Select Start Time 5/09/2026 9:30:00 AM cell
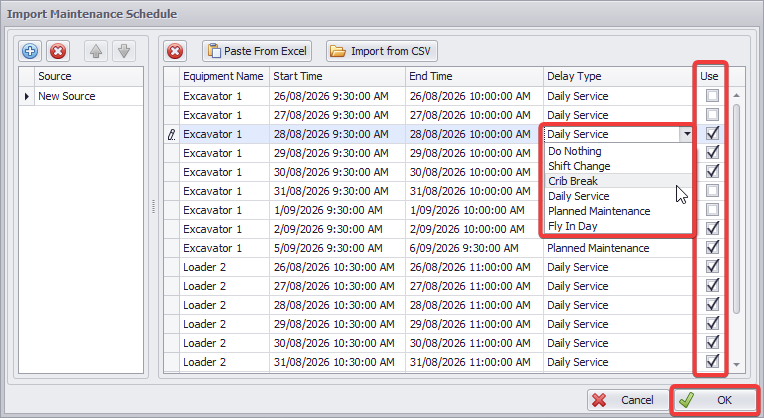The width and height of the screenshot is (764, 418). point(337,248)
